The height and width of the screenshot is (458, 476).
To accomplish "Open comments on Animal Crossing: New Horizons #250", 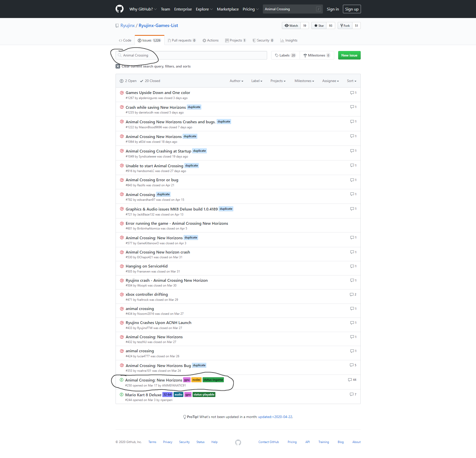I will click(x=352, y=380).
